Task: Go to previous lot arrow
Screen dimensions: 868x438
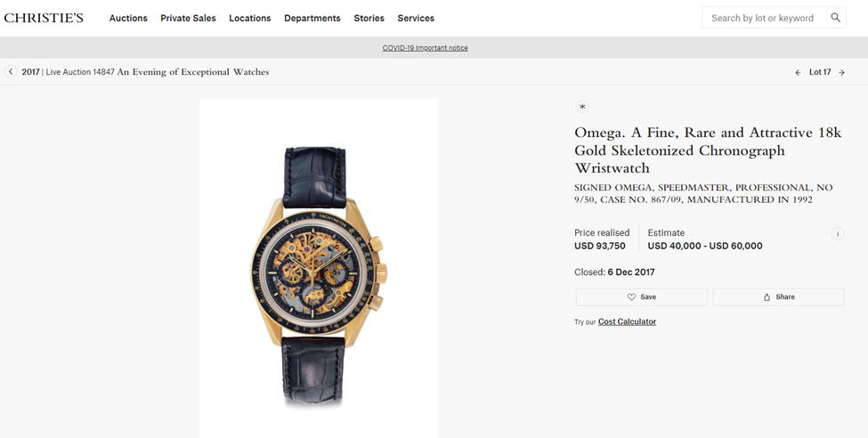Action: pos(798,73)
